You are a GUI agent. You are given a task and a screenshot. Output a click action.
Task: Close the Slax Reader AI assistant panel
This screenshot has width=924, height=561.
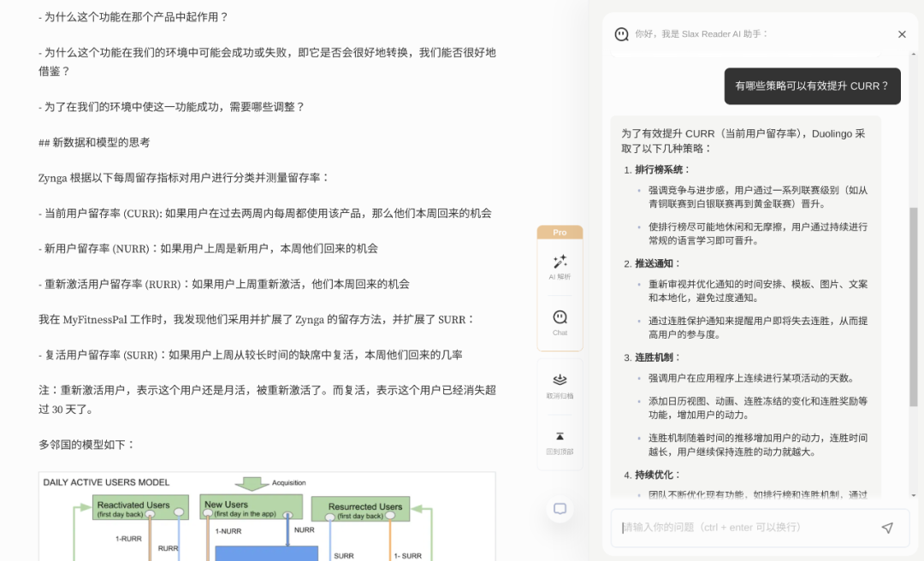[x=902, y=34]
